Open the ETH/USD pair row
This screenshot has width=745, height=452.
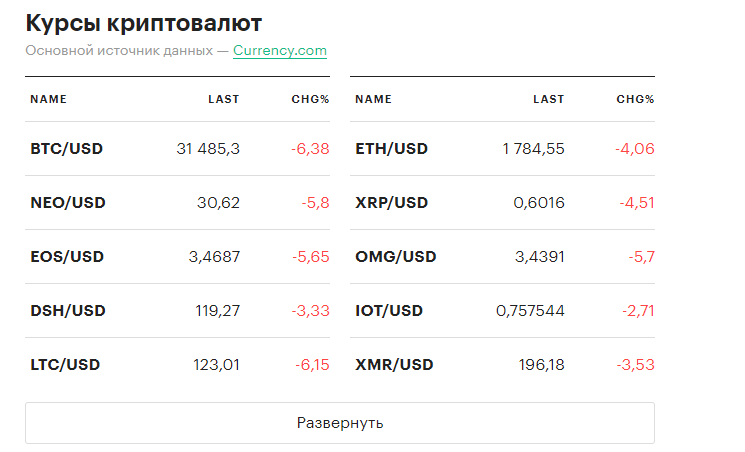tap(391, 149)
